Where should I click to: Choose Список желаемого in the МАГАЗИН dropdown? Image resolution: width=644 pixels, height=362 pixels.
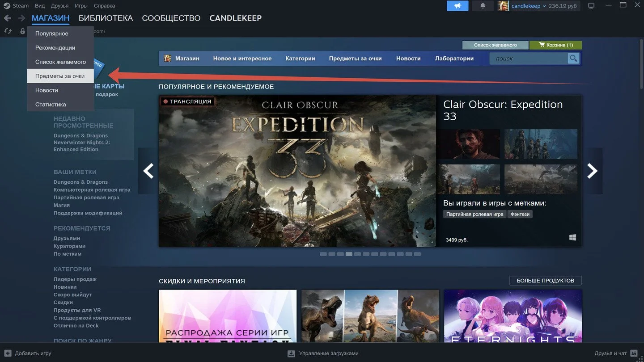pyautogui.click(x=60, y=62)
